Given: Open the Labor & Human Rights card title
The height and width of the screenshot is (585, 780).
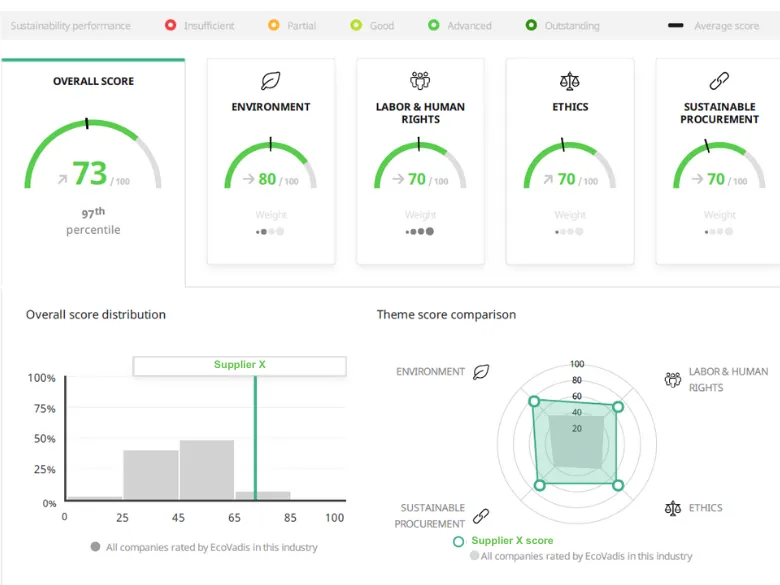Looking at the screenshot, I should [420, 113].
